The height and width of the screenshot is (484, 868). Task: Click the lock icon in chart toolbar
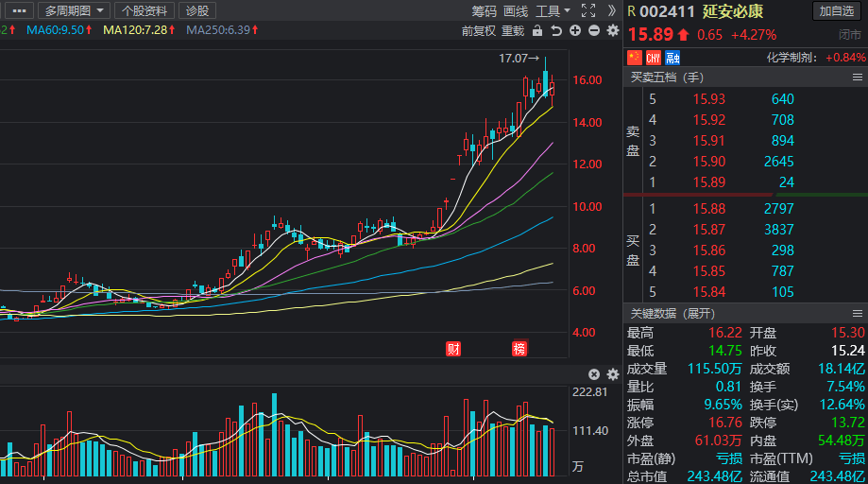coord(537,30)
